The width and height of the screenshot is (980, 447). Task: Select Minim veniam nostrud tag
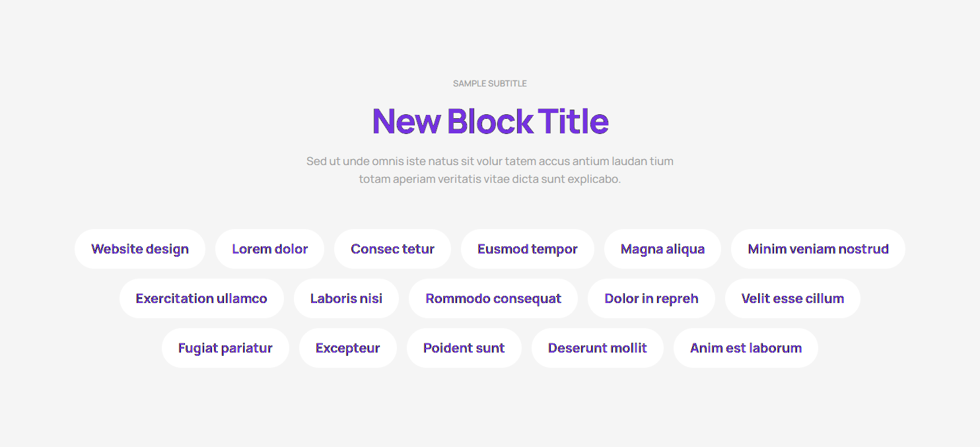818,249
